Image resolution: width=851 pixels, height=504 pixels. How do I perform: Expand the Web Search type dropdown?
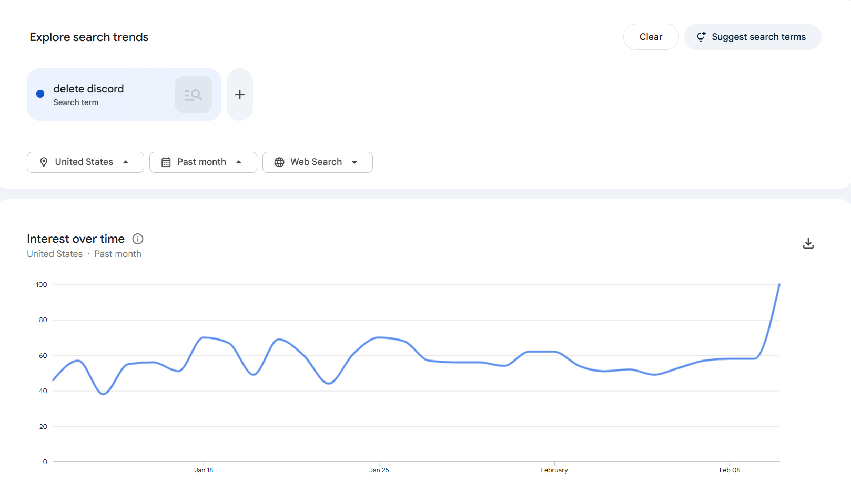point(354,162)
